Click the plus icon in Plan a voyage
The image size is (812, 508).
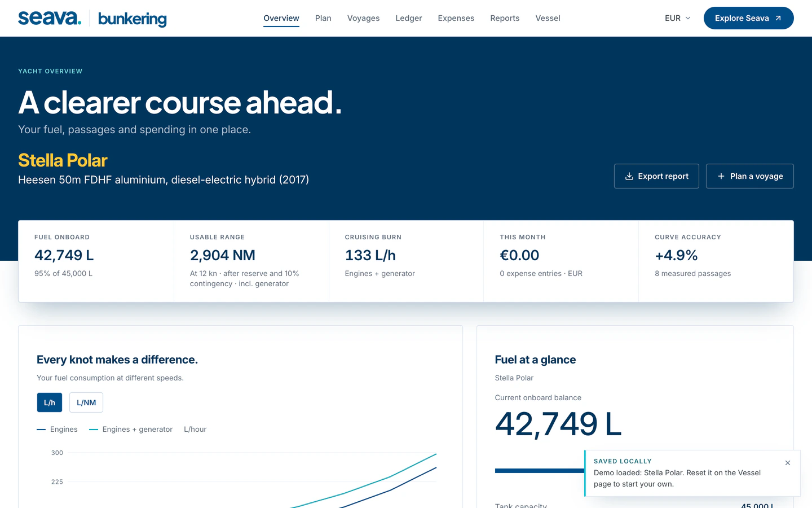click(x=721, y=176)
